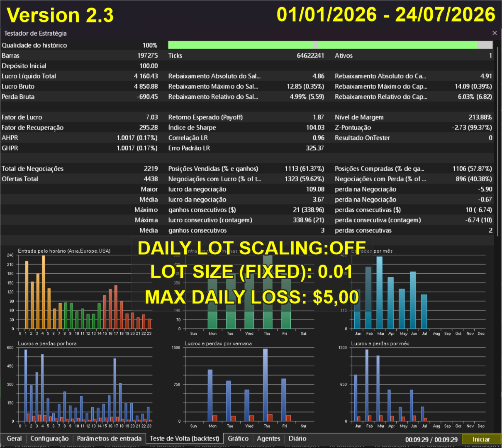Select Teste de Volta (backtest) tab
Image resolution: width=502 pixels, height=448 pixels.
tap(184, 438)
